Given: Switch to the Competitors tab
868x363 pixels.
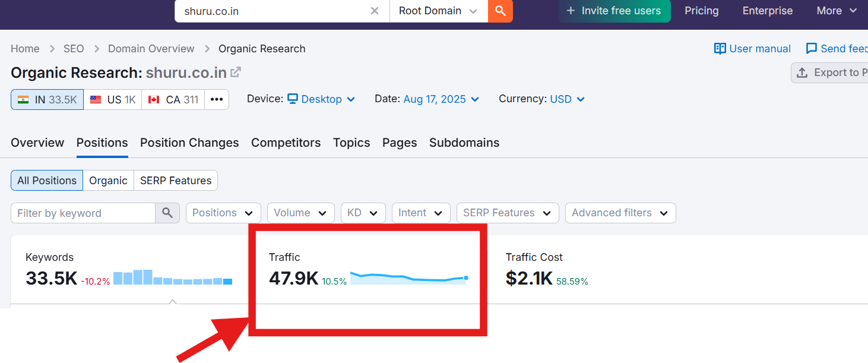Looking at the screenshot, I should tap(286, 143).
